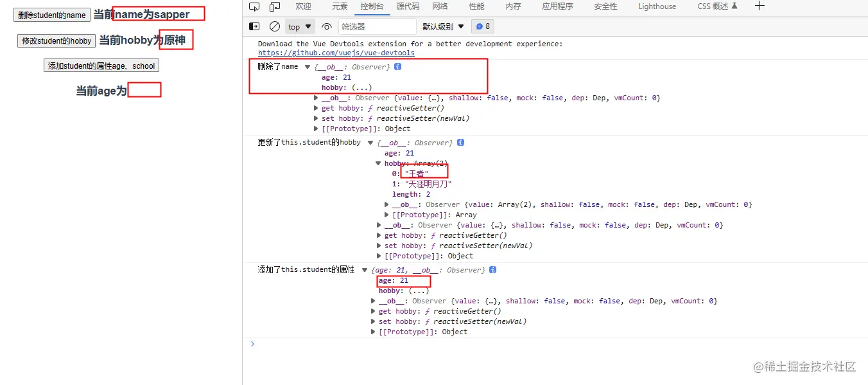Click info icon in 删除了name log
The width and height of the screenshot is (868, 385).
coord(398,67)
